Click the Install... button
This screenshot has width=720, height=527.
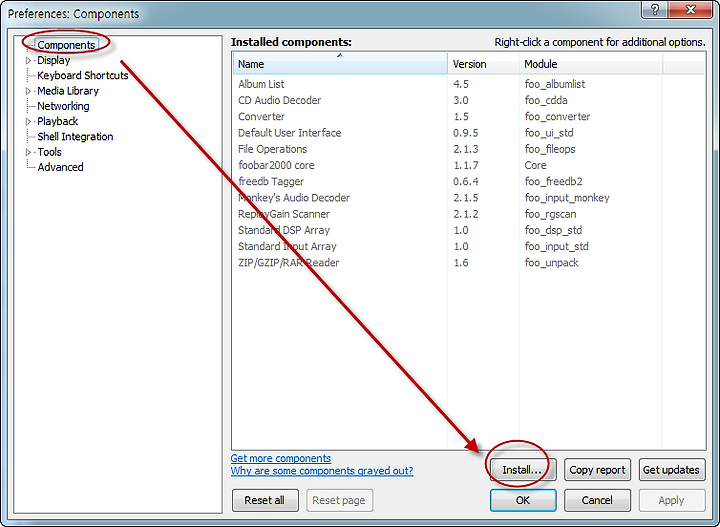pyautogui.click(x=523, y=470)
